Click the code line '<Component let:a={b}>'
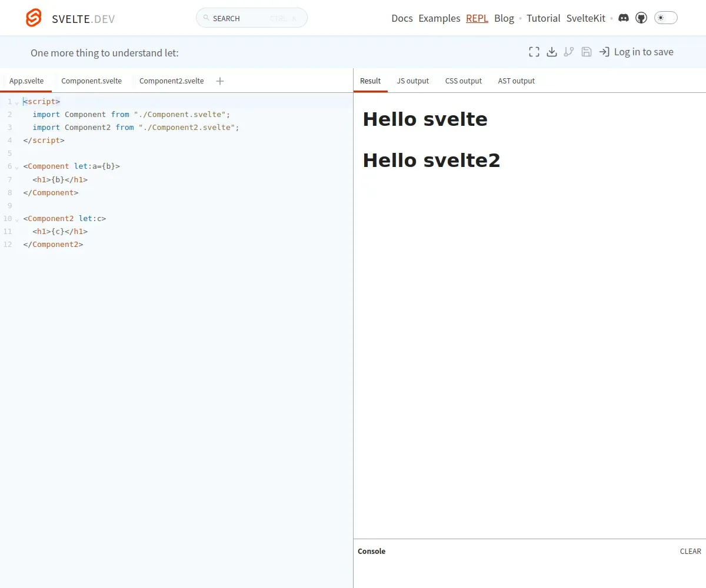The image size is (706, 588). click(71, 166)
